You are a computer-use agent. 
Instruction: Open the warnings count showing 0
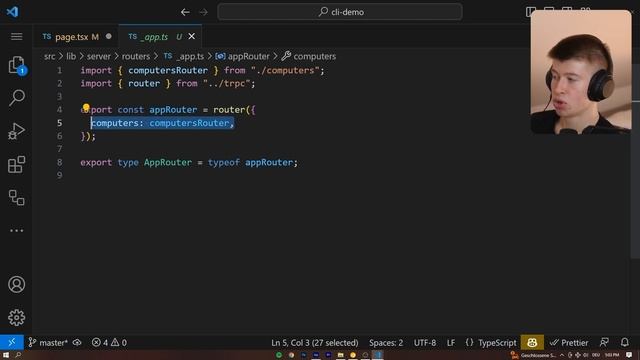pyautogui.click(x=119, y=342)
